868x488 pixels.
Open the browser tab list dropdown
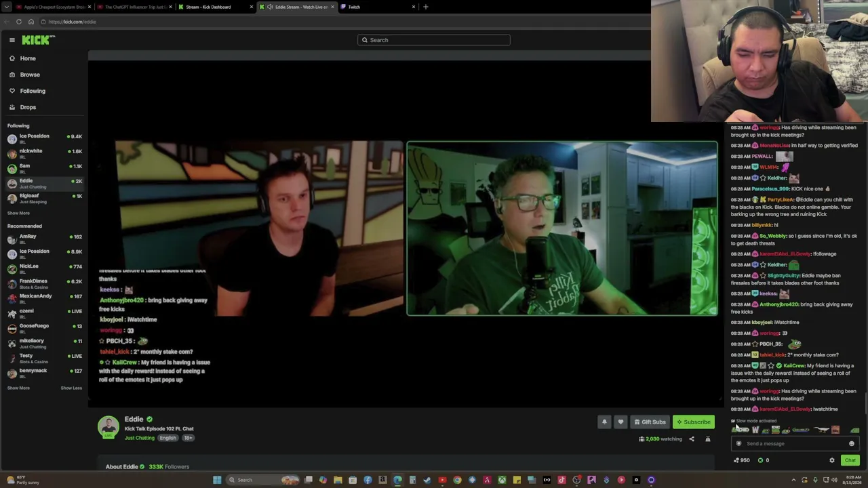[x=7, y=7]
